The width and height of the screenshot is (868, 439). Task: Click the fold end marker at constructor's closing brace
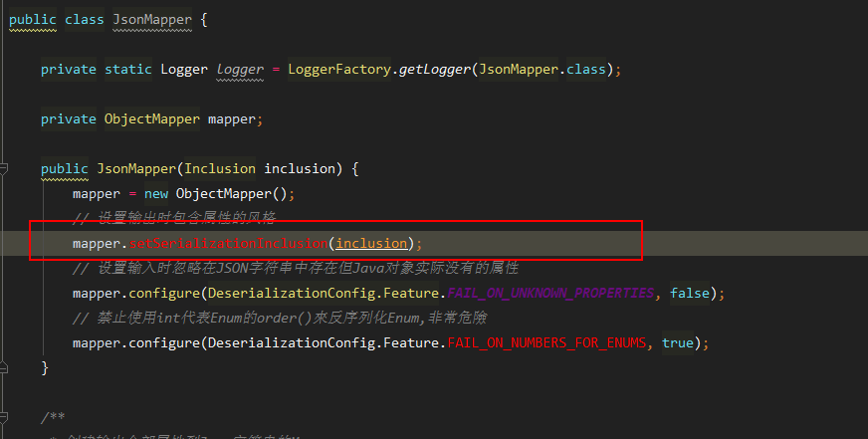tap(3, 367)
